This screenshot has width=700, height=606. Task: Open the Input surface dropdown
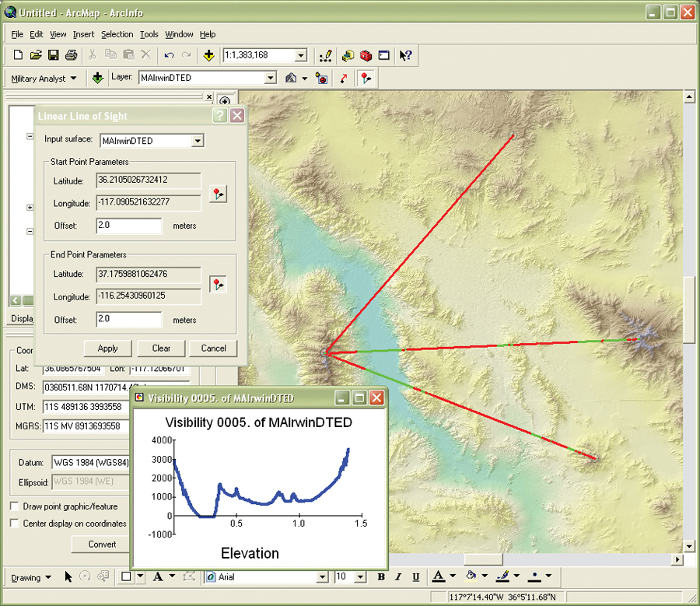click(x=198, y=141)
